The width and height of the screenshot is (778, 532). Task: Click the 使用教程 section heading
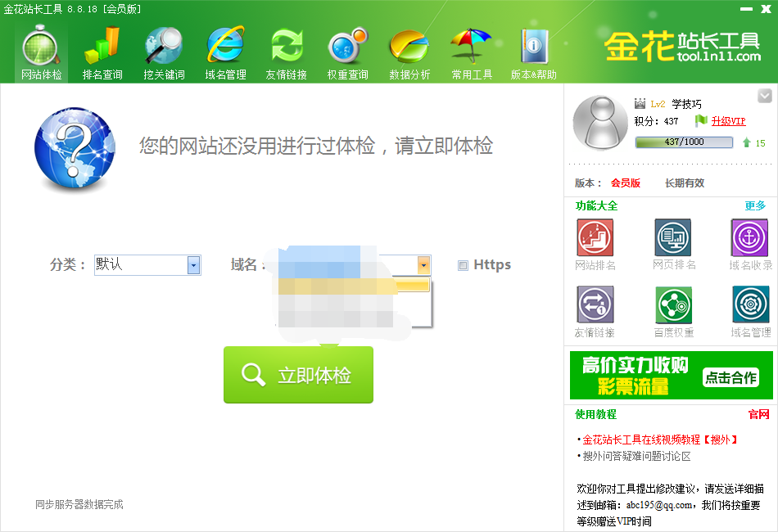(595, 414)
